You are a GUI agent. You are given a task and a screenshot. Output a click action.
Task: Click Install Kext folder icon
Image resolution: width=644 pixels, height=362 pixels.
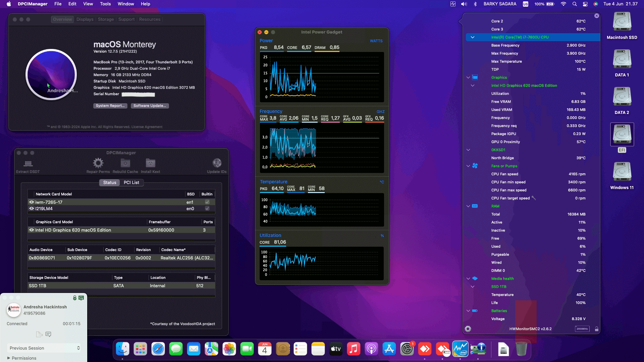coord(150,163)
